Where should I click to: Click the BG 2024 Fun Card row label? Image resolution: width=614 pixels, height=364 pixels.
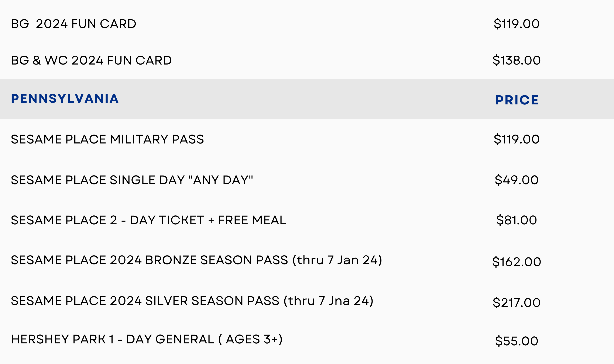point(73,24)
